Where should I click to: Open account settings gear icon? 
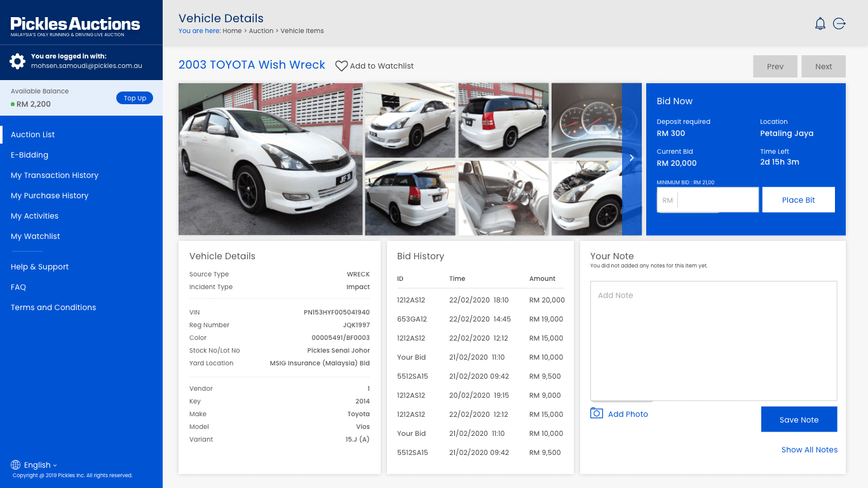click(18, 61)
